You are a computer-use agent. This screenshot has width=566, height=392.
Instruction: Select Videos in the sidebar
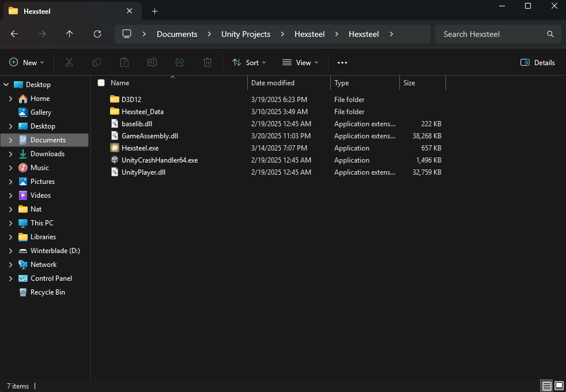coord(40,195)
